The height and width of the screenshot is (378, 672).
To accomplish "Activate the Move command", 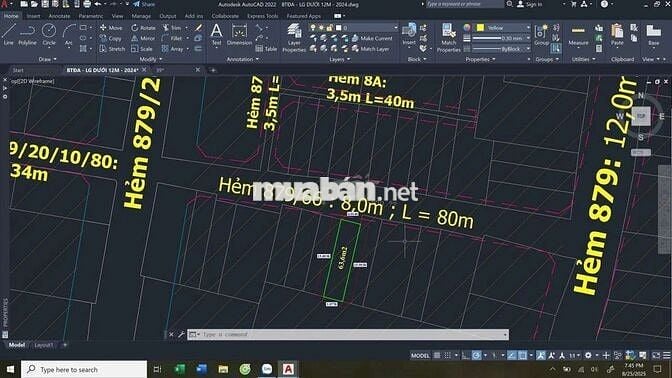I will tap(111, 27).
